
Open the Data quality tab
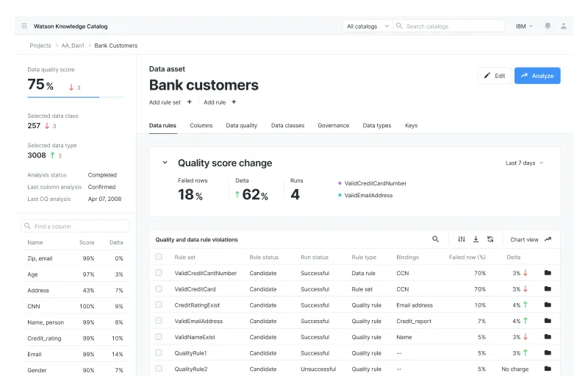coord(242,125)
